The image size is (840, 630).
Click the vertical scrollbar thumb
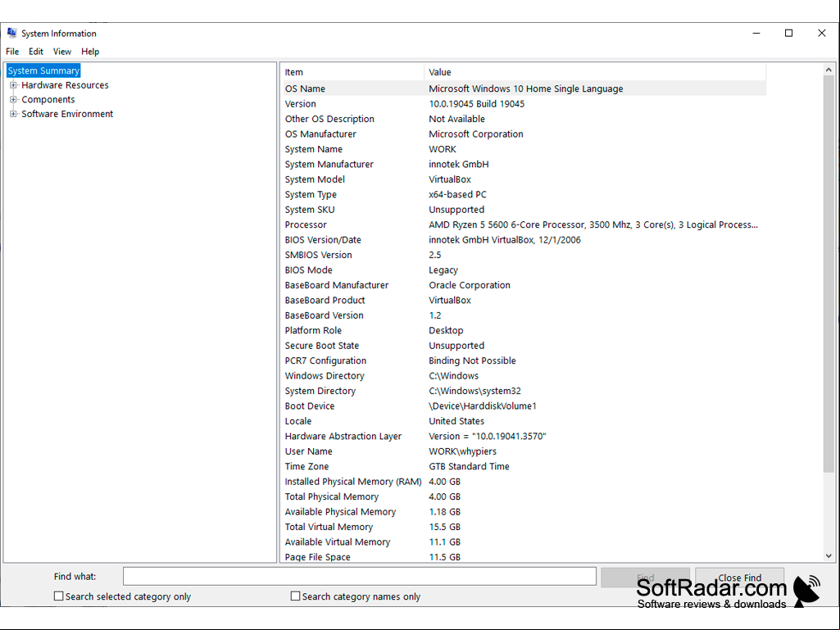point(829,274)
